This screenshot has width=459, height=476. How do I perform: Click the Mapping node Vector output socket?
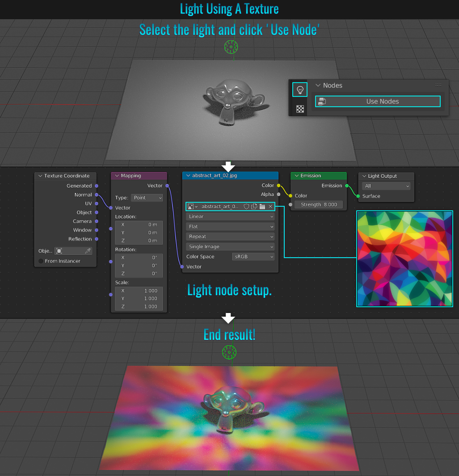167,185
